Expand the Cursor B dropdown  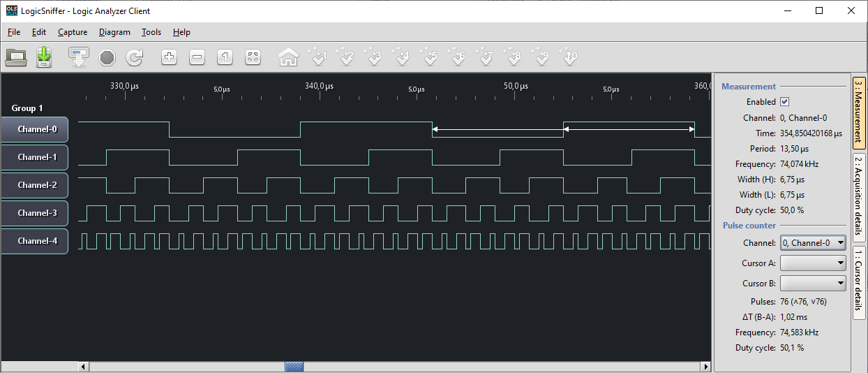click(813, 284)
